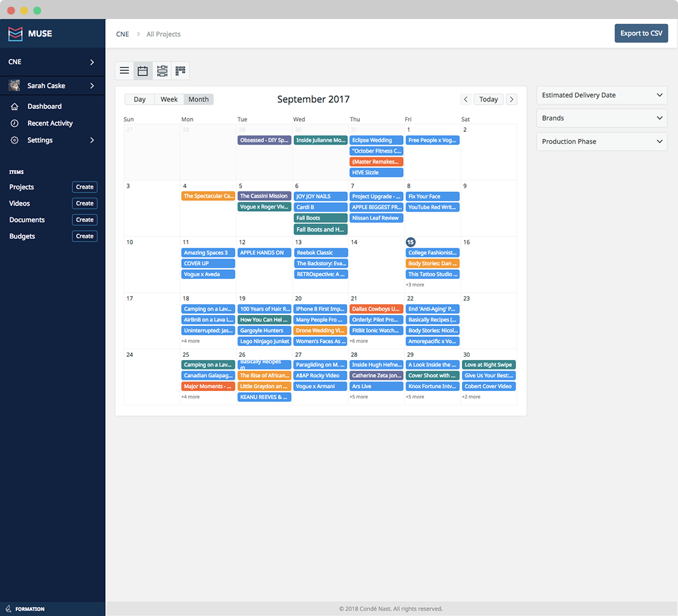
Task: Open the KEANU REEVES event
Action: (x=264, y=397)
